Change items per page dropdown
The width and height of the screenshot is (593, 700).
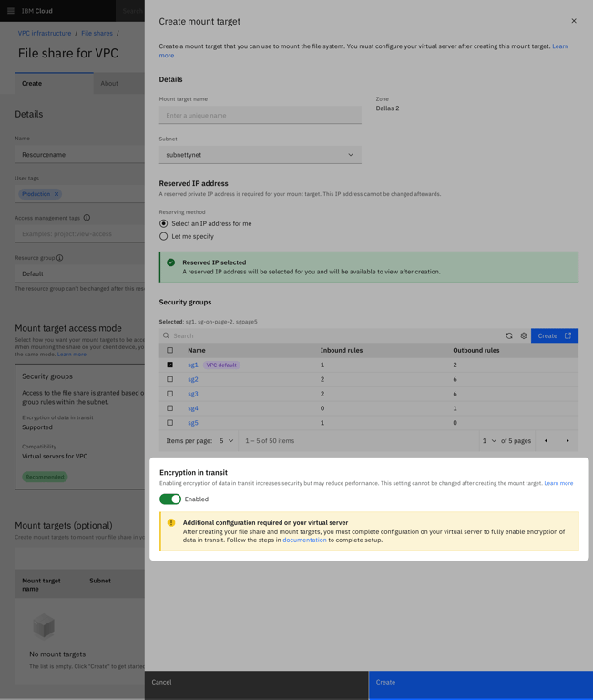pyautogui.click(x=226, y=440)
